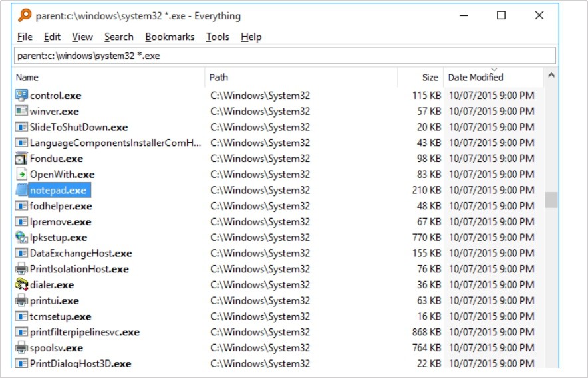Select the winver.exe file name
The height and width of the screenshot is (378, 588).
click(x=55, y=111)
